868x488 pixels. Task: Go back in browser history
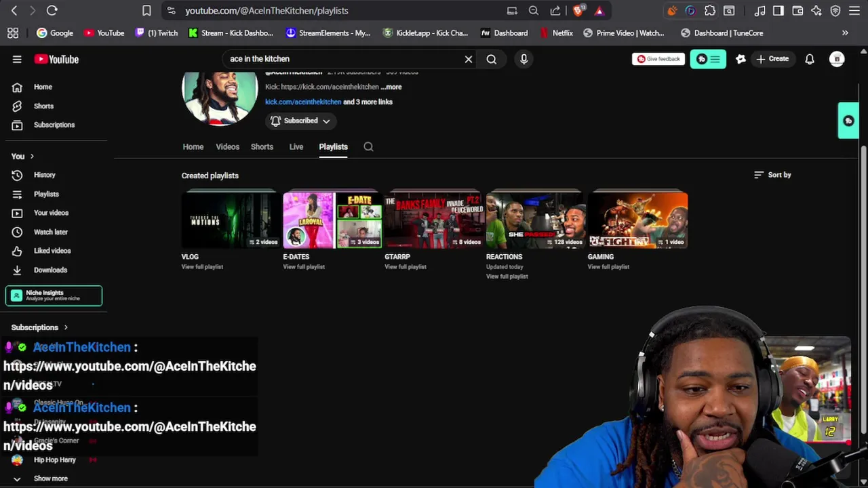click(14, 10)
